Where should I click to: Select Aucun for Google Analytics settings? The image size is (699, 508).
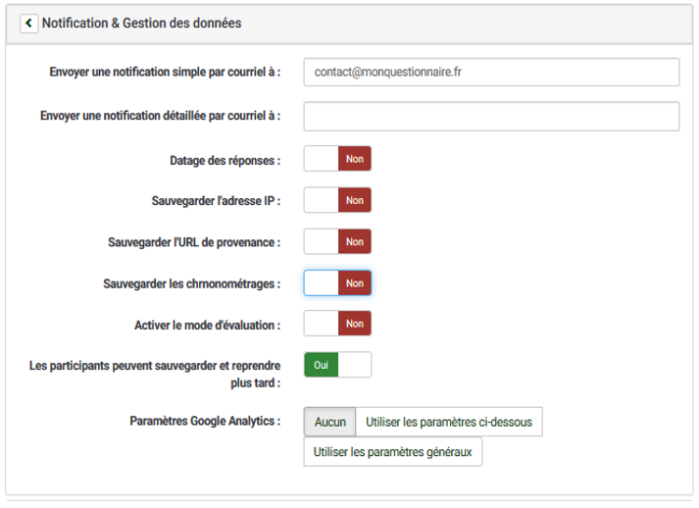tap(330, 422)
